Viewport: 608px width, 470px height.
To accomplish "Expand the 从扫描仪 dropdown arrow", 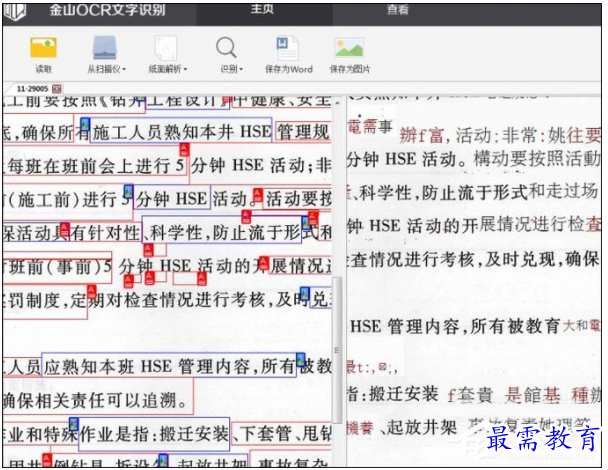I will [x=124, y=69].
